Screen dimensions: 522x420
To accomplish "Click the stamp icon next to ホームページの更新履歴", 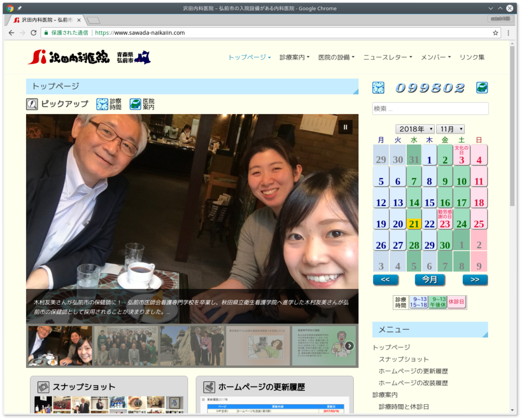I will [209, 387].
